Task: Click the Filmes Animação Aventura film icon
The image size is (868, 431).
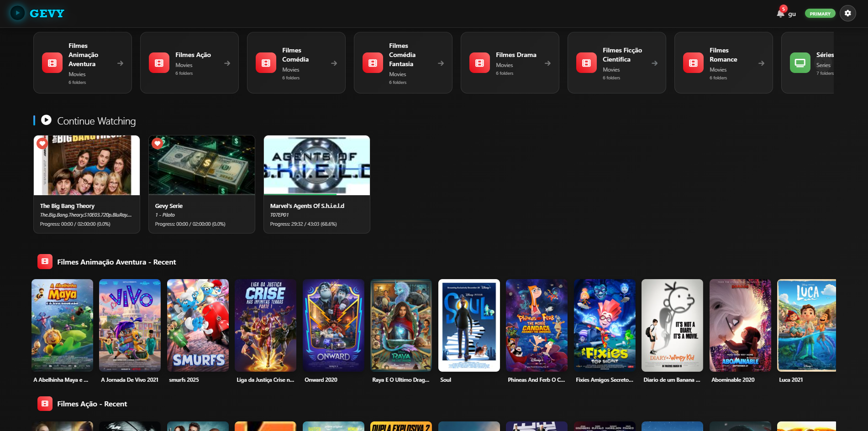Action: (52, 63)
